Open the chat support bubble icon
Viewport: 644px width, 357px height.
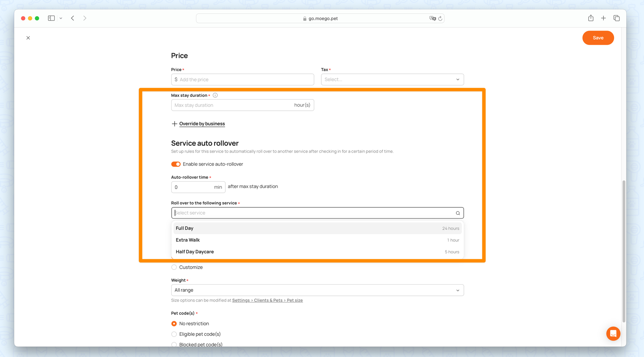click(x=613, y=334)
